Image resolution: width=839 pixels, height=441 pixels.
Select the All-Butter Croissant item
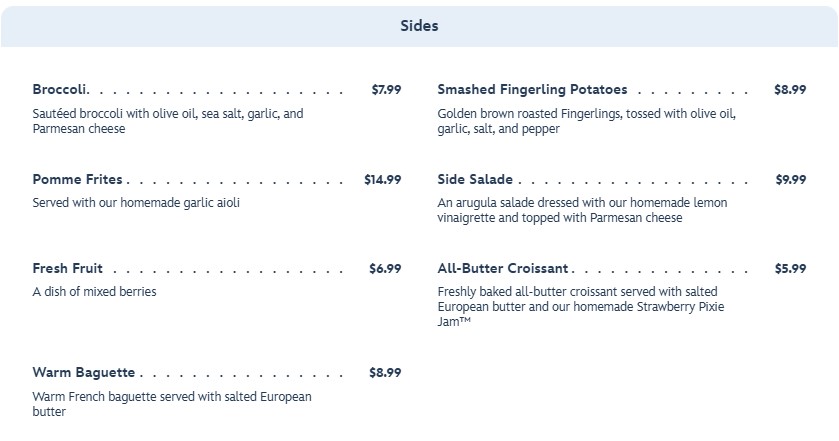tap(503, 269)
